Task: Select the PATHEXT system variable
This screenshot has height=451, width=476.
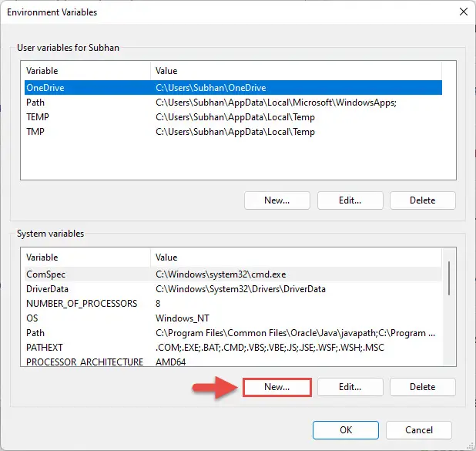Action: (x=233, y=348)
